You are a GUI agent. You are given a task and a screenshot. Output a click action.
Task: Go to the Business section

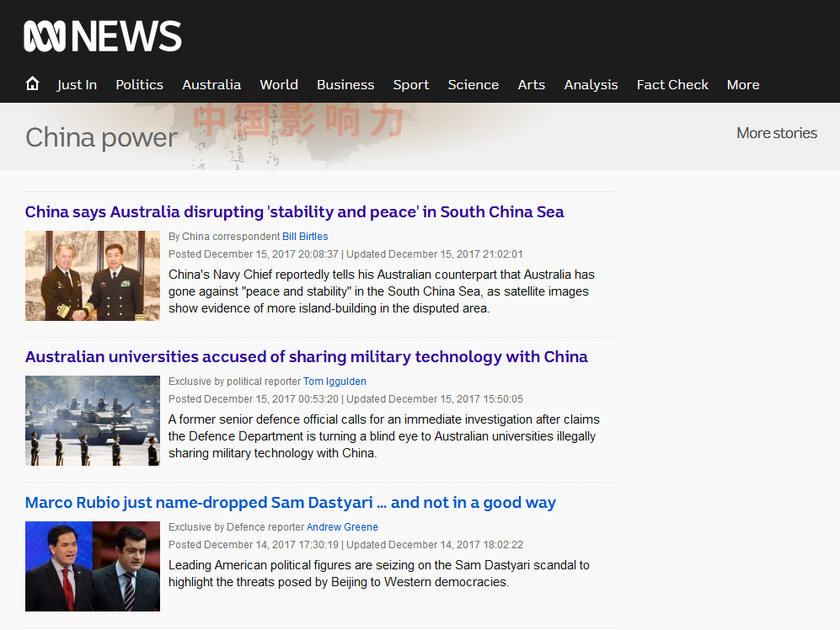pyautogui.click(x=345, y=84)
